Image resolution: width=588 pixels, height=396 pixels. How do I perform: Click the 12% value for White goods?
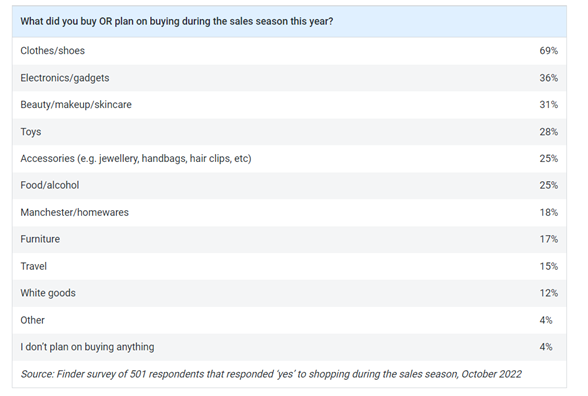click(x=549, y=293)
